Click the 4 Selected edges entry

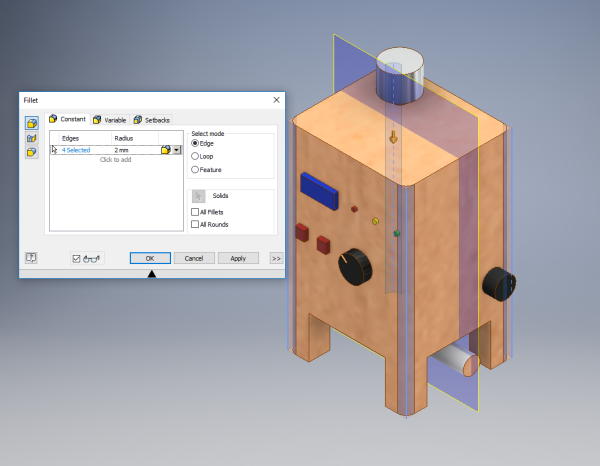click(76, 150)
